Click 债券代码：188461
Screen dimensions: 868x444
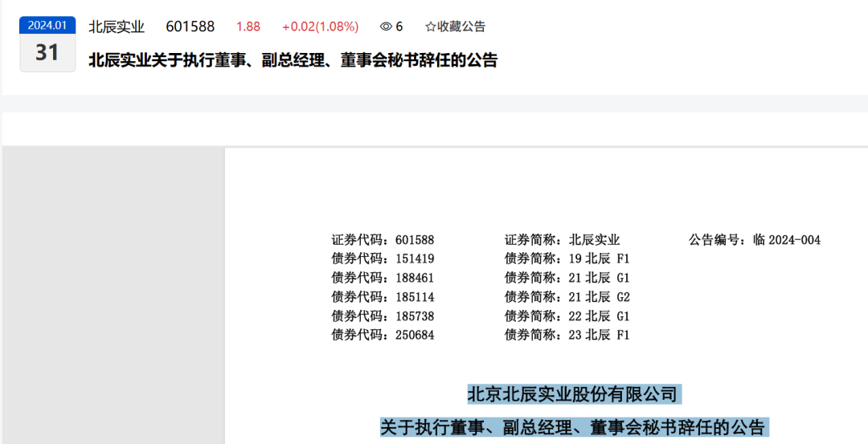(383, 278)
